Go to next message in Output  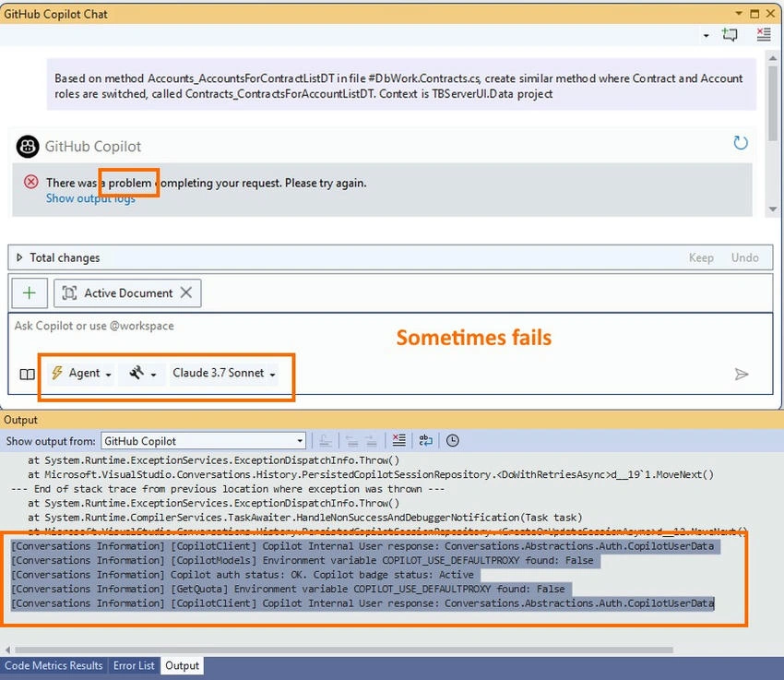371,441
